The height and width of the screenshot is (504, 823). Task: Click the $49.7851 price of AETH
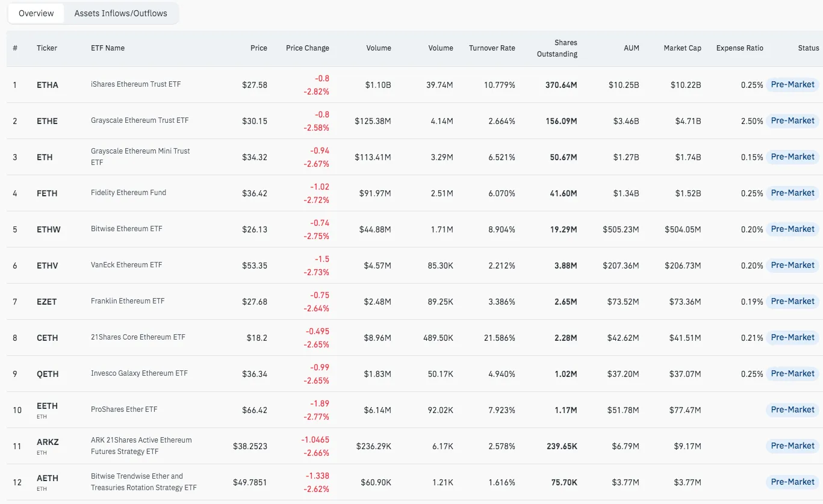(250, 482)
